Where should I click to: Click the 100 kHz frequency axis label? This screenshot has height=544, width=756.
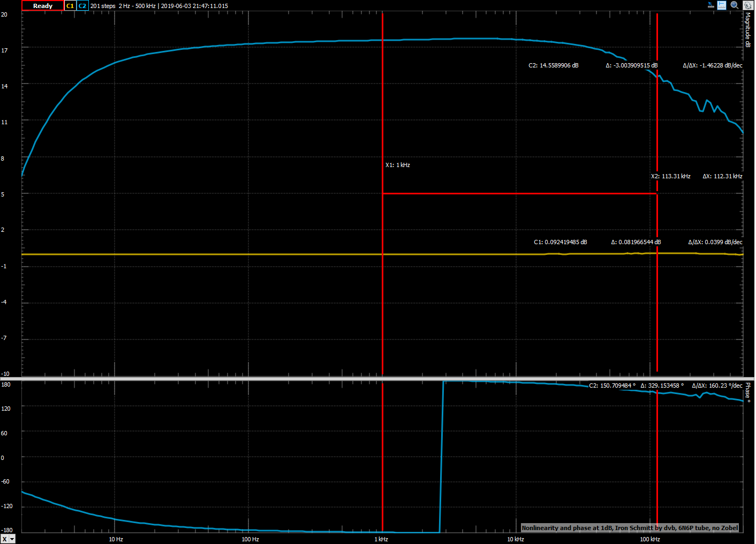click(650, 539)
